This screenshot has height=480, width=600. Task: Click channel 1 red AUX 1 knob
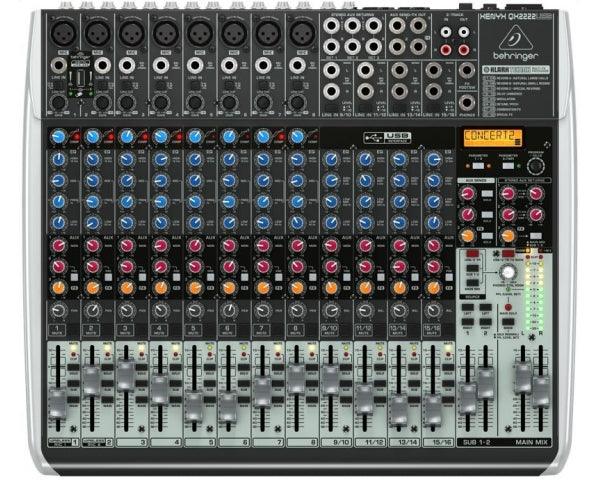click(x=59, y=245)
